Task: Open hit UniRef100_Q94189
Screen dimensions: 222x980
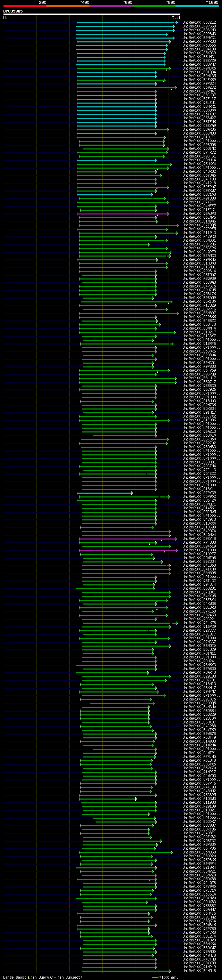Action: click(x=199, y=49)
